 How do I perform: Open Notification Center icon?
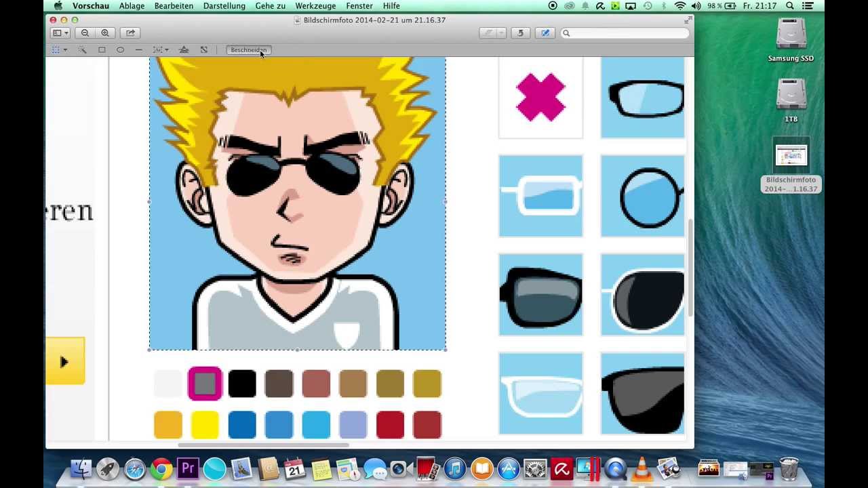pyautogui.click(x=808, y=6)
